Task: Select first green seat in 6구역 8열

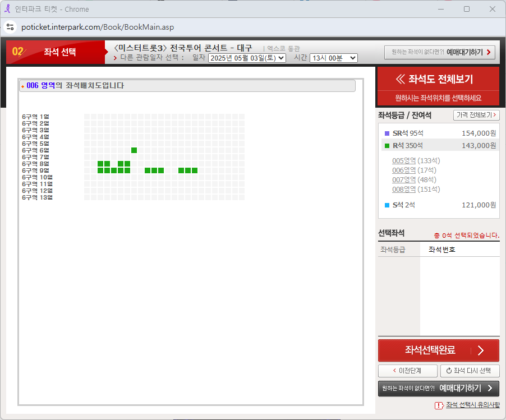Action: click(x=100, y=164)
